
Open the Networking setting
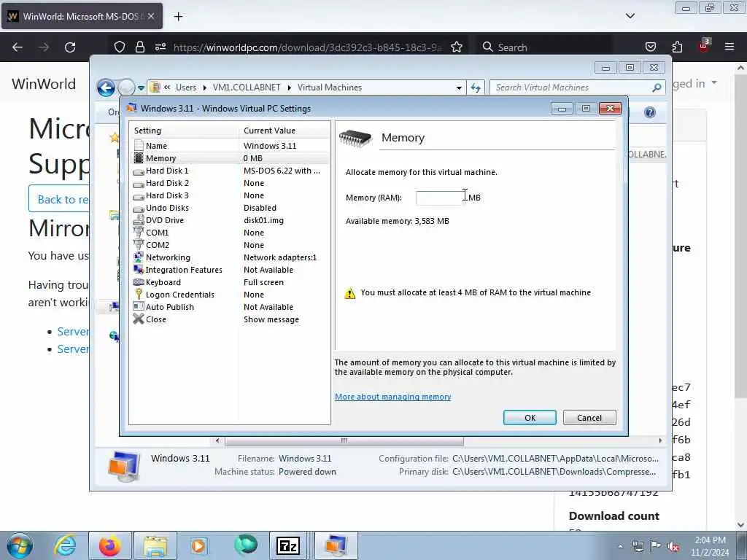click(x=230, y=257)
